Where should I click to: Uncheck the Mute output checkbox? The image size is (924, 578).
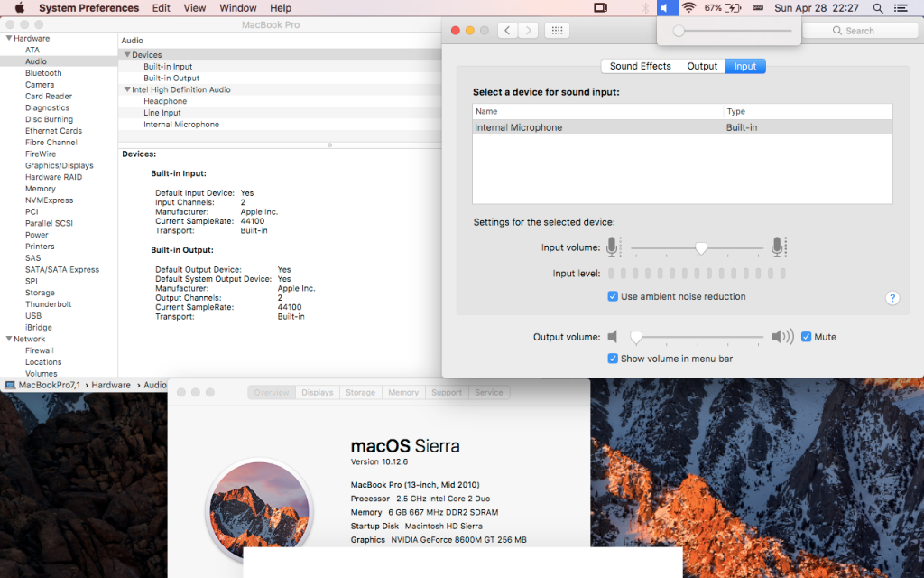(807, 336)
